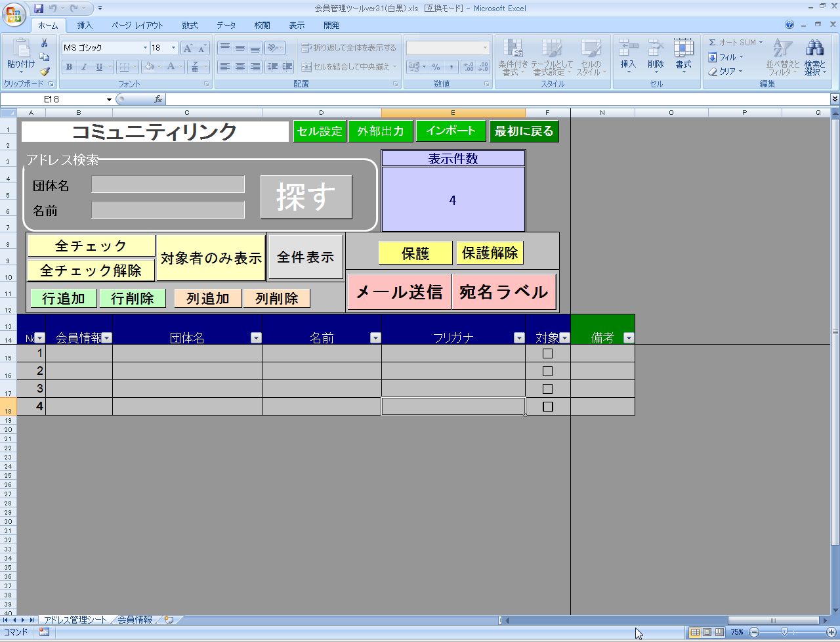The width and height of the screenshot is (840, 642).
Task: Open the ページ レイアウト ribbon tab
Action: pyautogui.click(x=137, y=26)
